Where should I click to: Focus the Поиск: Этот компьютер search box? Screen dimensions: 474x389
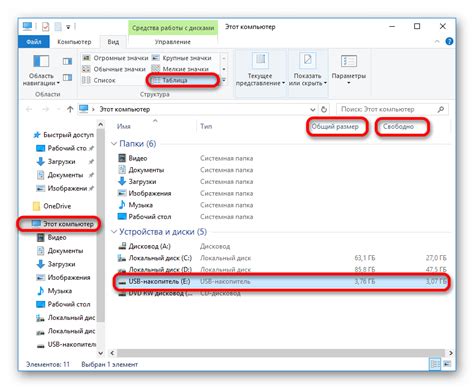click(x=392, y=109)
